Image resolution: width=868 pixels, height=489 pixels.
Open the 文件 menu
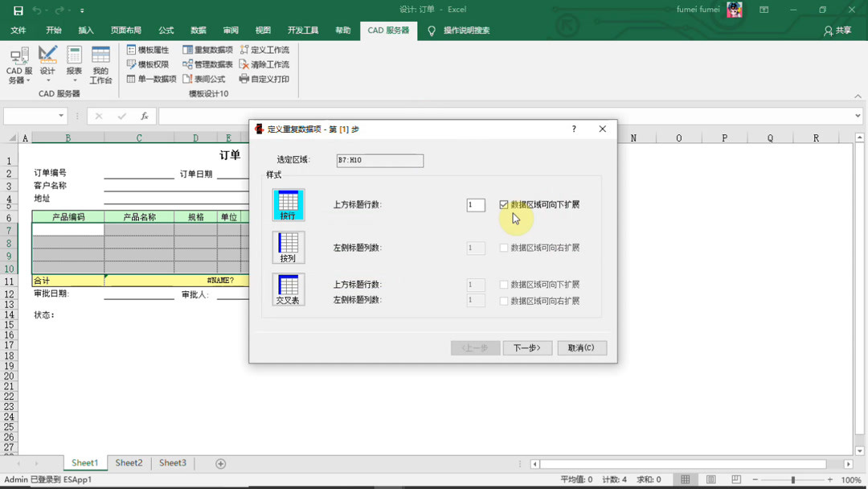tap(18, 30)
